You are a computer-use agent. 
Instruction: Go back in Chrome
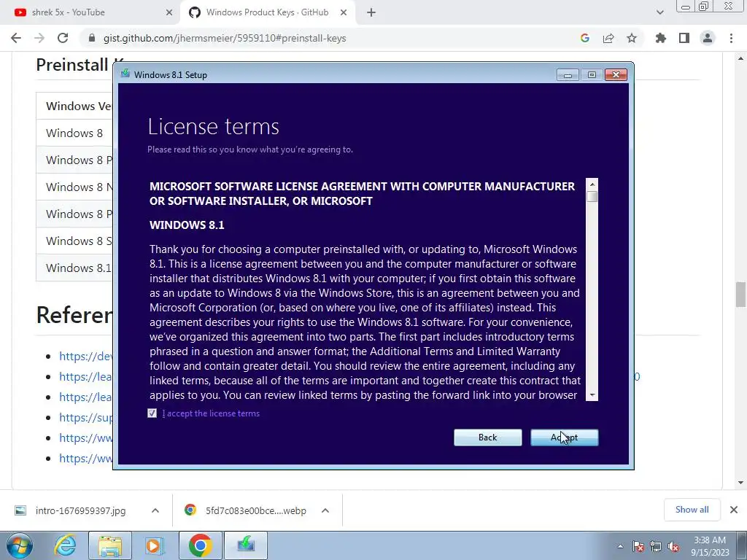click(16, 38)
